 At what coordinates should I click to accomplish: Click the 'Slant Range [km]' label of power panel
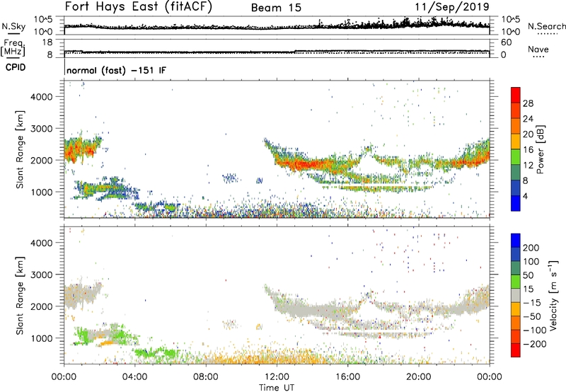tap(20, 149)
